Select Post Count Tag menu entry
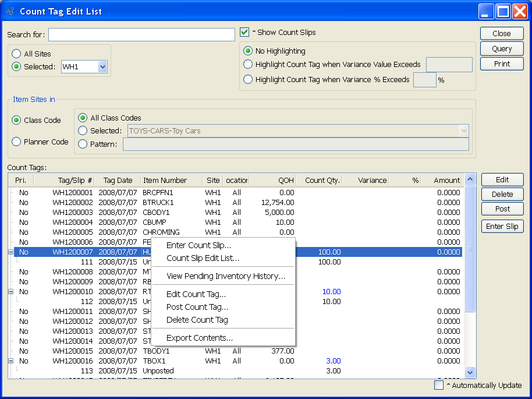Screen dimensions: 532x399 tap(197, 307)
